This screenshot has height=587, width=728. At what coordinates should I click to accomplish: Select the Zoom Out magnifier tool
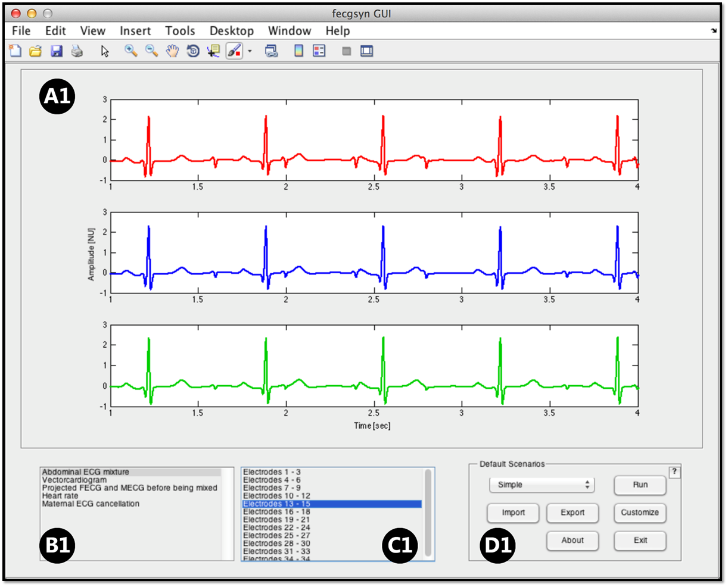click(151, 51)
